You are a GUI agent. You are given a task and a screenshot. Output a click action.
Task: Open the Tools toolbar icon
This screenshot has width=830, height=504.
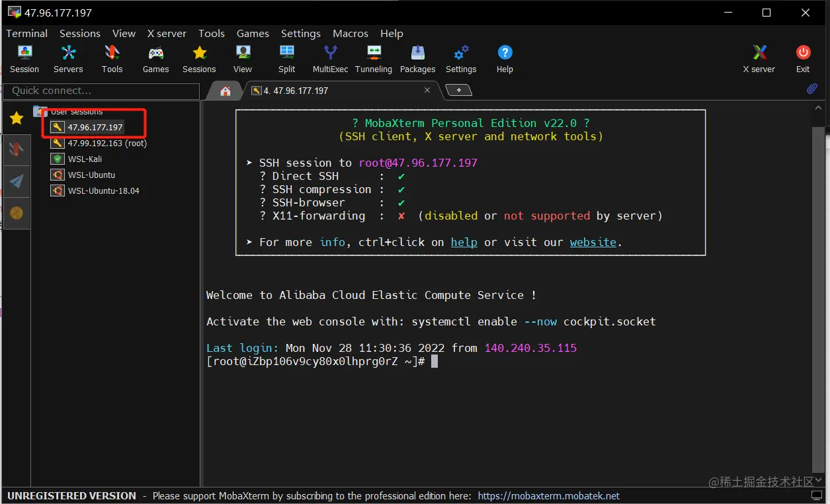tap(112, 59)
